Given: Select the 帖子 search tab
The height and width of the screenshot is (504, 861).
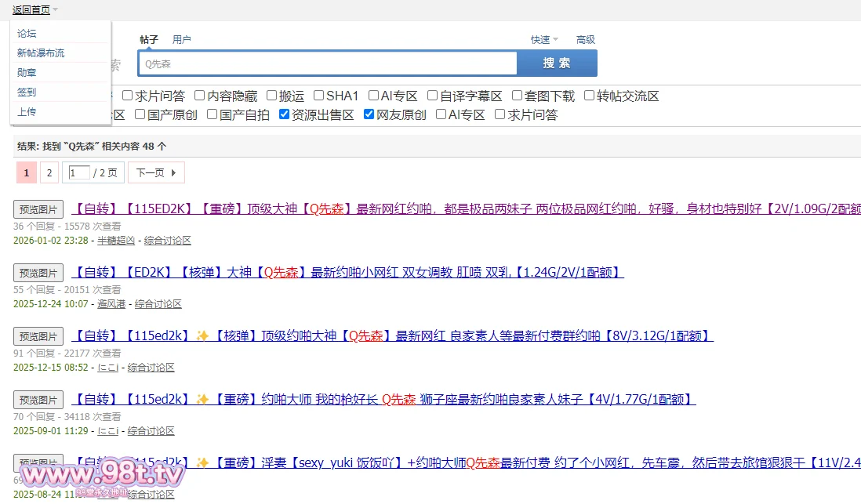Looking at the screenshot, I should (149, 39).
